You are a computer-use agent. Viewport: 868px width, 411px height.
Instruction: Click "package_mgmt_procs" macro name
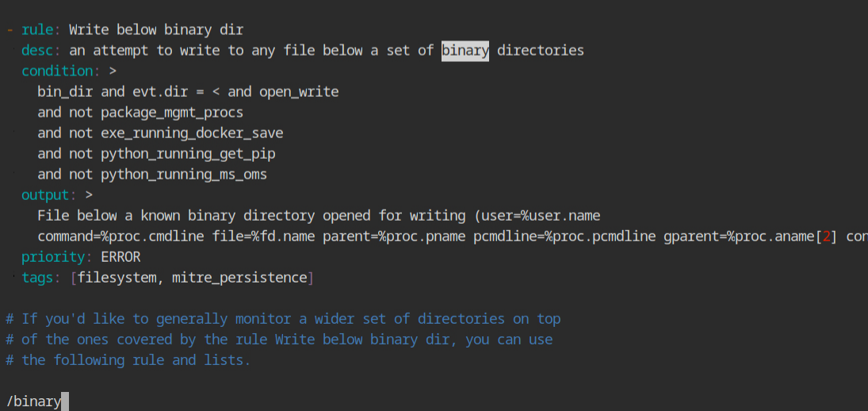tap(172, 113)
